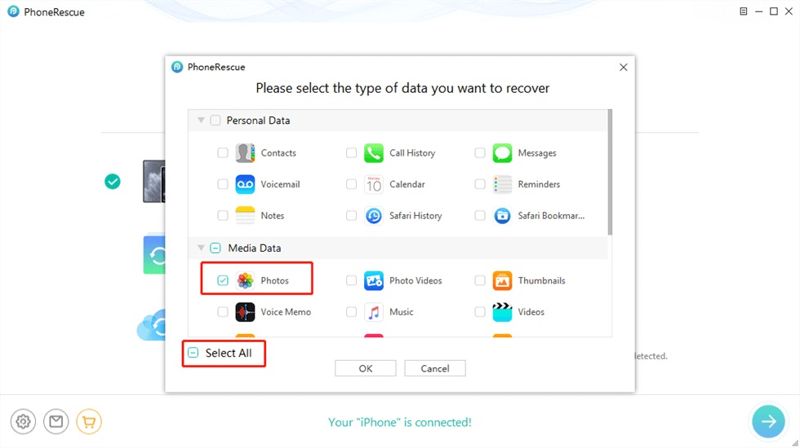Collapse the Media Data section

(201, 248)
